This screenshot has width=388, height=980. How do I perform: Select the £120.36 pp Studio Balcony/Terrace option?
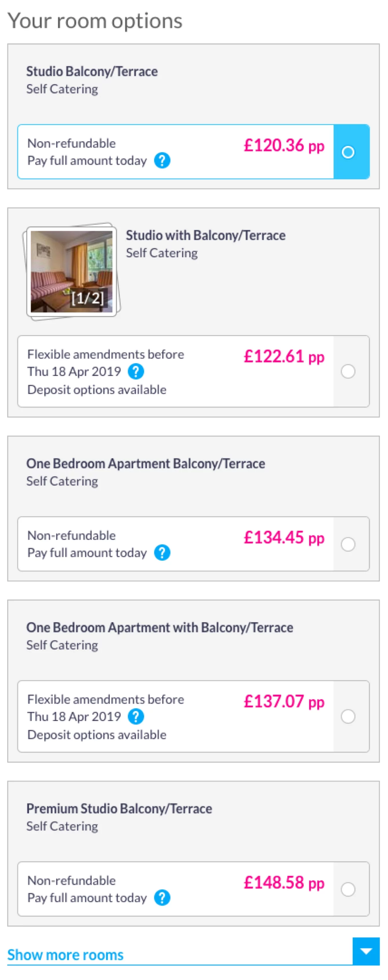pos(348,152)
